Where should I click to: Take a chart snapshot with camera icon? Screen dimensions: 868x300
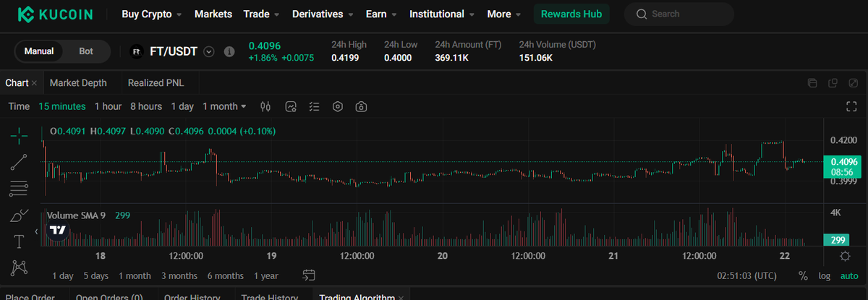point(361,106)
